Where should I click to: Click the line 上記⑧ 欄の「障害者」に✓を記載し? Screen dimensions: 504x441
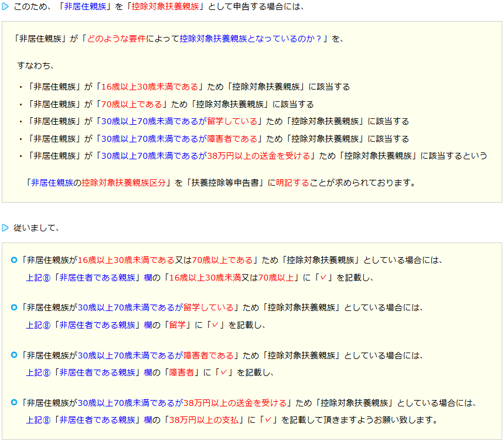pos(150,372)
